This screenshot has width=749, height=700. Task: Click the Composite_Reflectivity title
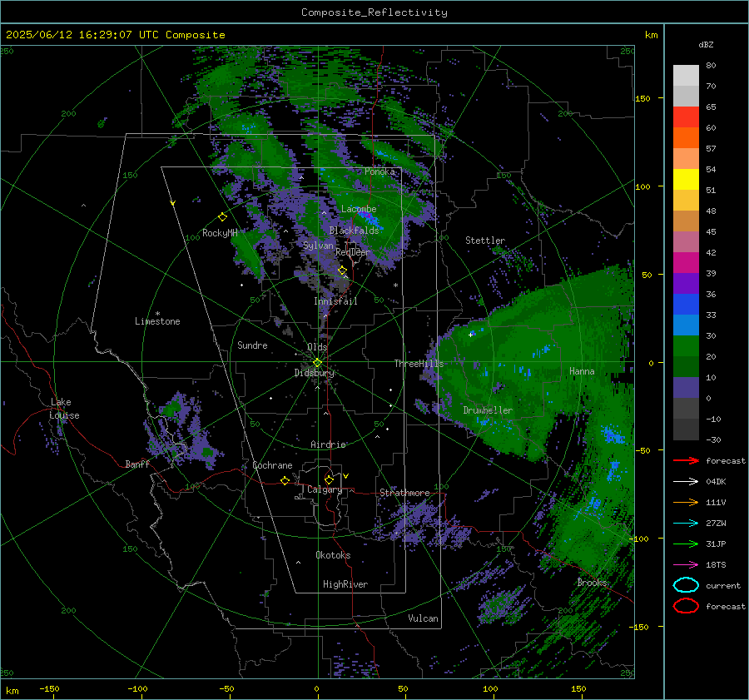coord(374,12)
